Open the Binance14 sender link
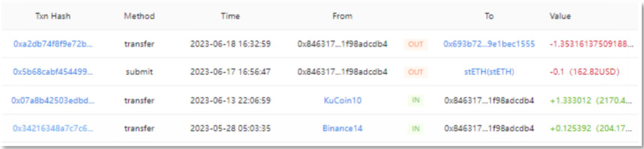Image resolution: width=644 pixels, height=149 pixels. [x=342, y=128]
